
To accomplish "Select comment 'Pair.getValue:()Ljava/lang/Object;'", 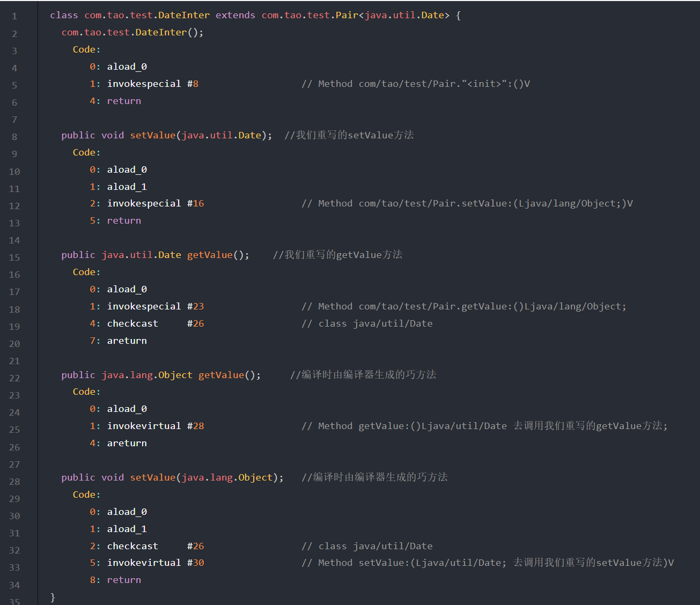I will pos(529,307).
